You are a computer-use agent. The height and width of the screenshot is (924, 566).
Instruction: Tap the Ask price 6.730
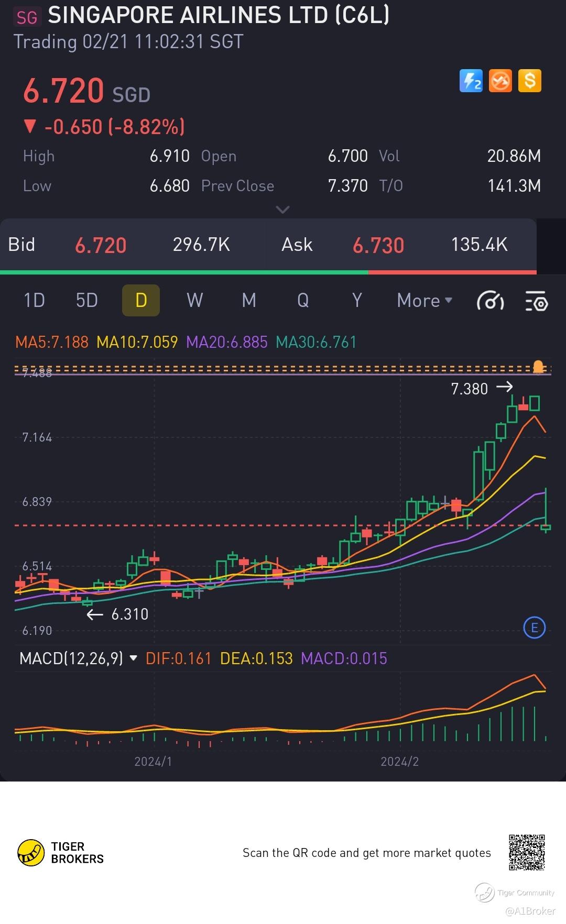coord(378,245)
